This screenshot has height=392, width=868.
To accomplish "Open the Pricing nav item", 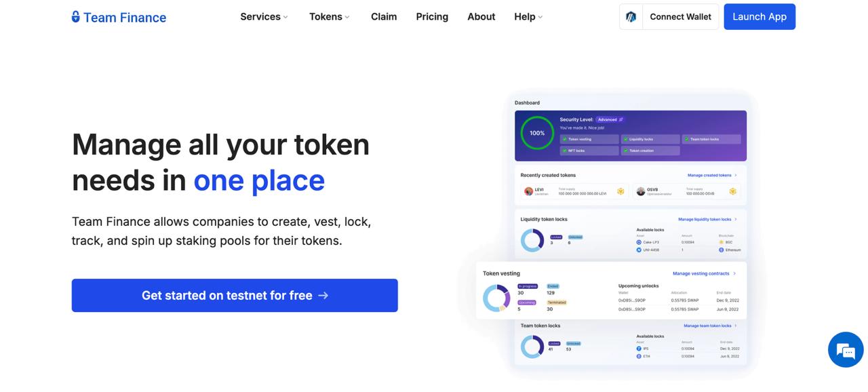I will [432, 17].
